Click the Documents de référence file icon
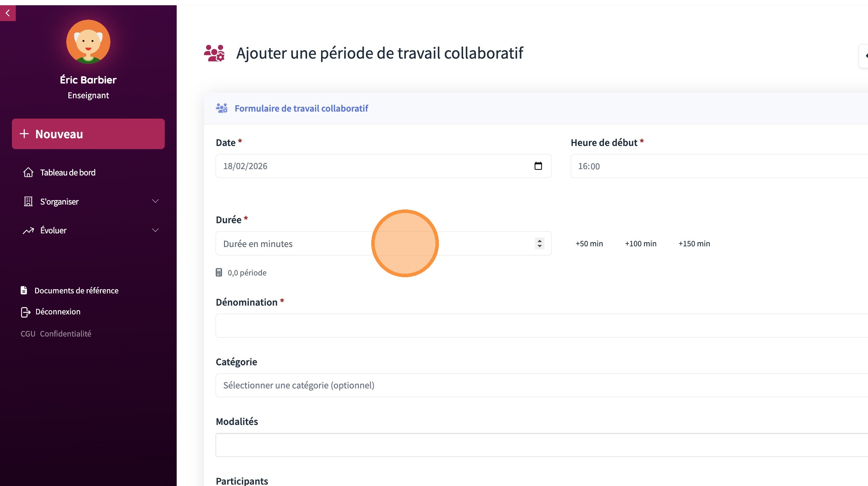The height and width of the screenshot is (486, 868). pyautogui.click(x=24, y=290)
